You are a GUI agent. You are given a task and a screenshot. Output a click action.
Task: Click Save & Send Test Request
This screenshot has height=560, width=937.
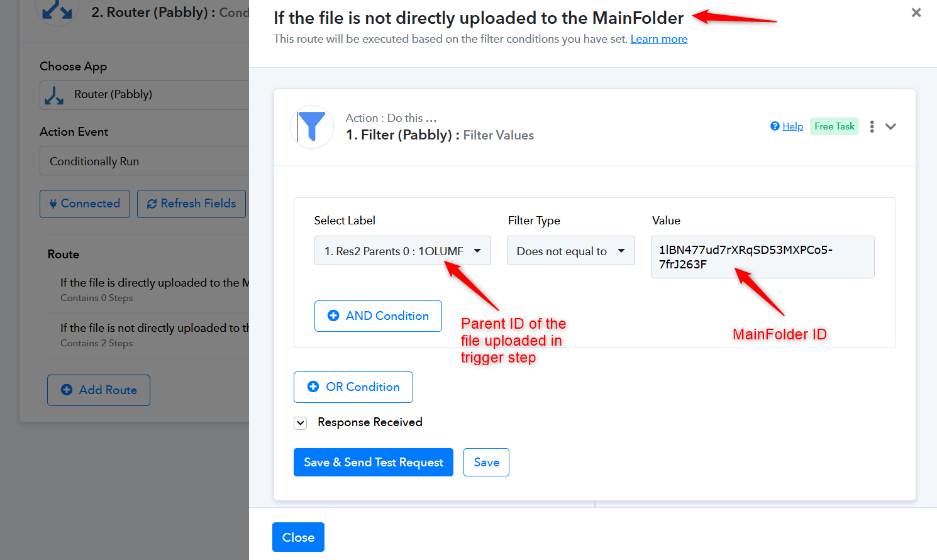(374, 462)
